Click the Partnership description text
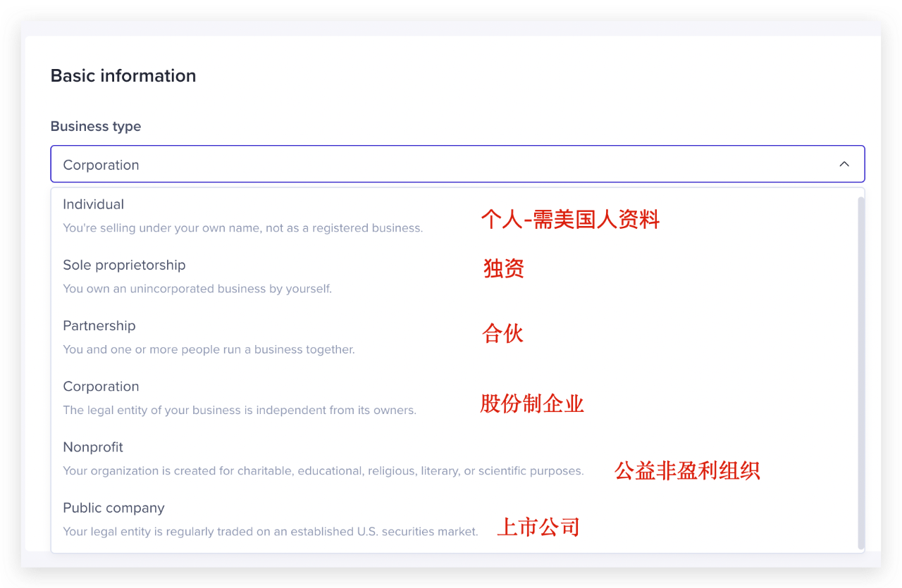902x588 pixels. pos(209,349)
